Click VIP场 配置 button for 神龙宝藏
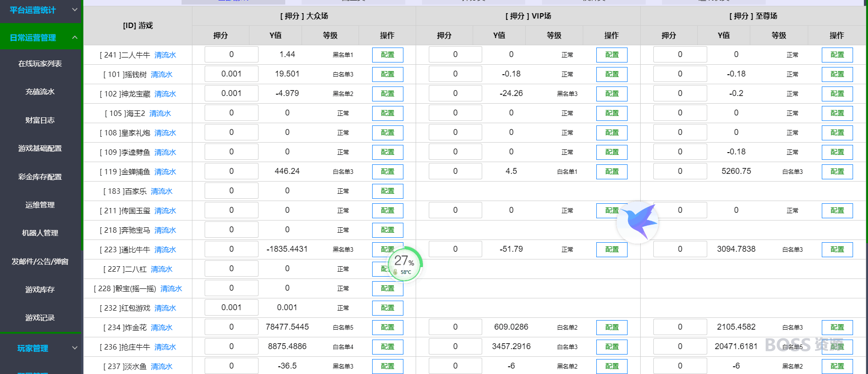The width and height of the screenshot is (868, 374). [x=612, y=94]
